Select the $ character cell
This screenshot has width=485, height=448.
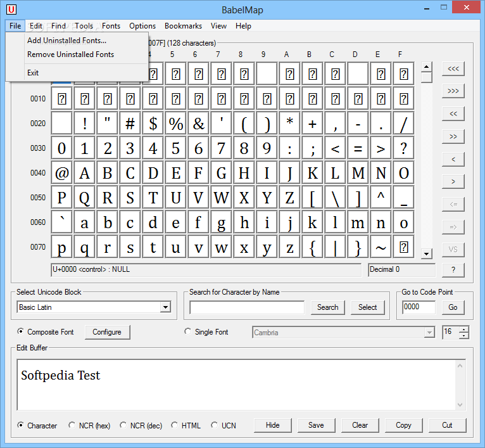[x=153, y=123]
